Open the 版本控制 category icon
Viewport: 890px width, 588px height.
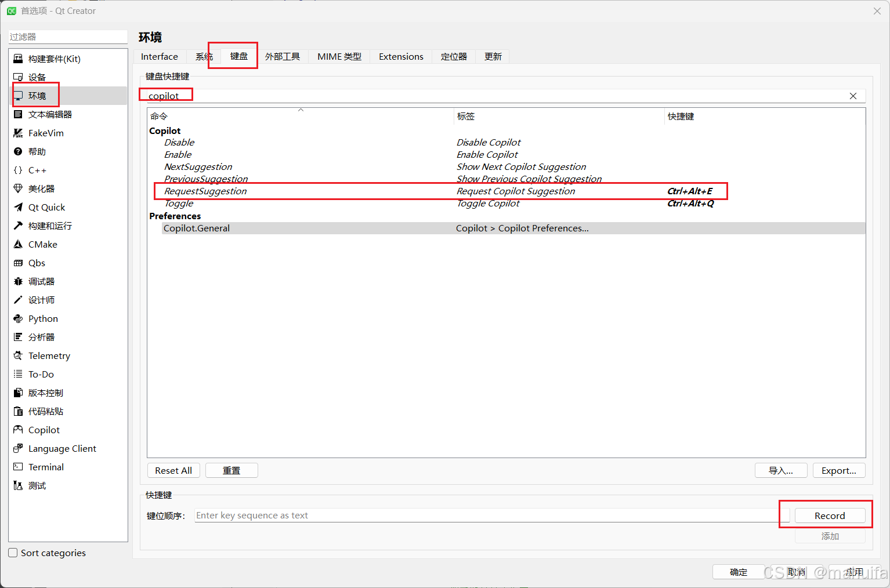tap(18, 393)
